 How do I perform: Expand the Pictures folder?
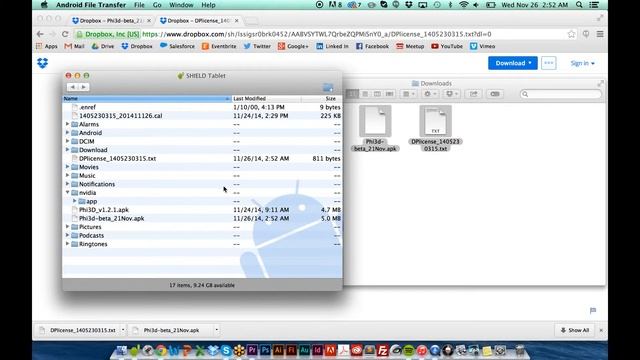coord(67,227)
